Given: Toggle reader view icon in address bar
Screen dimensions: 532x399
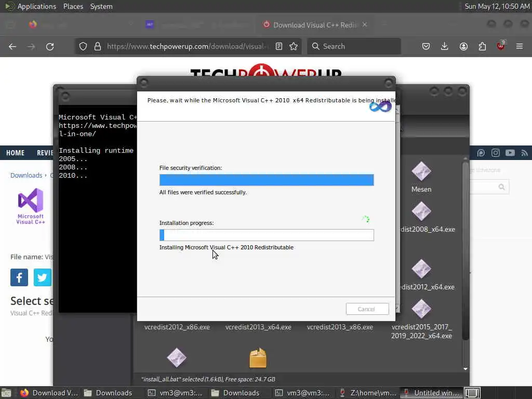Looking at the screenshot, I should (279, 46).
